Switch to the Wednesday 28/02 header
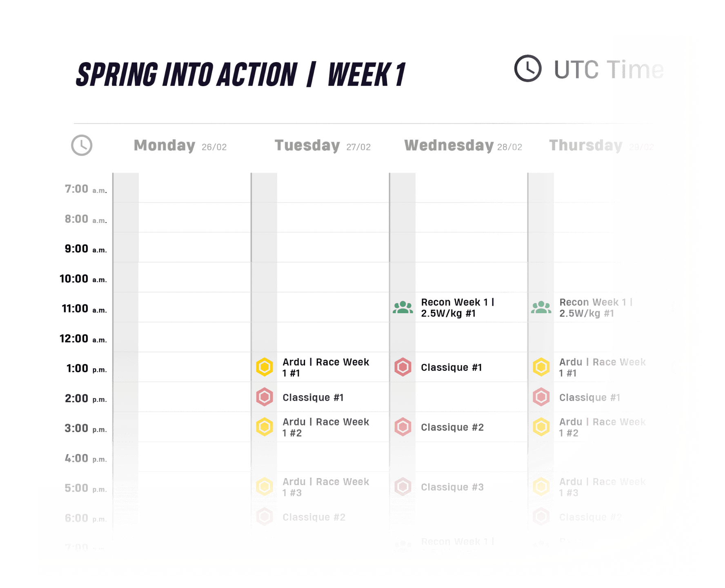 click(463, 146)
